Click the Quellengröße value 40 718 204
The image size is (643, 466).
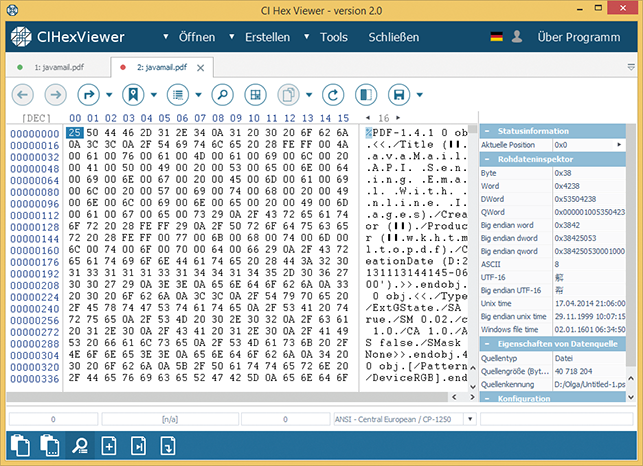tap(573, 371)
